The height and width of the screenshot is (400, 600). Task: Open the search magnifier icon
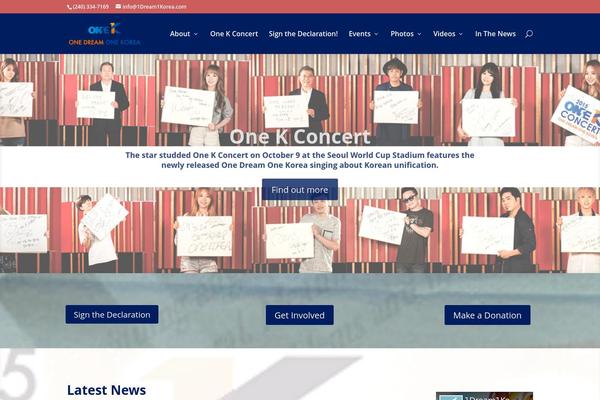(529, 34)
